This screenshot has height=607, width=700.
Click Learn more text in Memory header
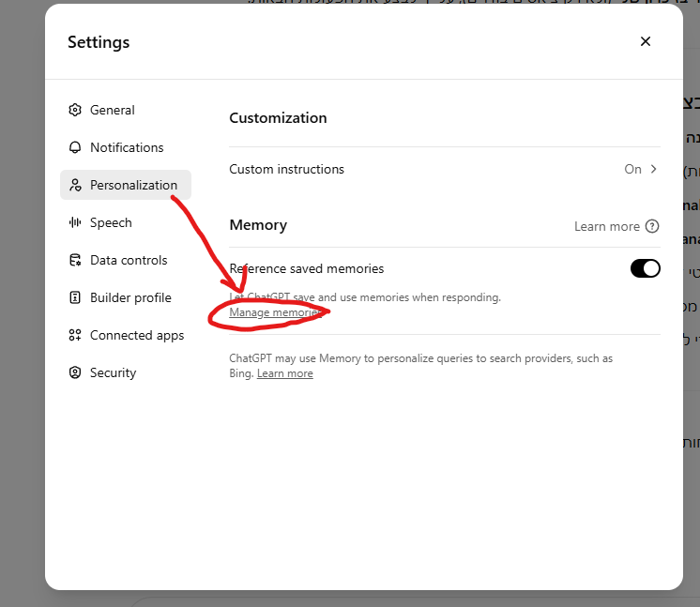point(606,226)
